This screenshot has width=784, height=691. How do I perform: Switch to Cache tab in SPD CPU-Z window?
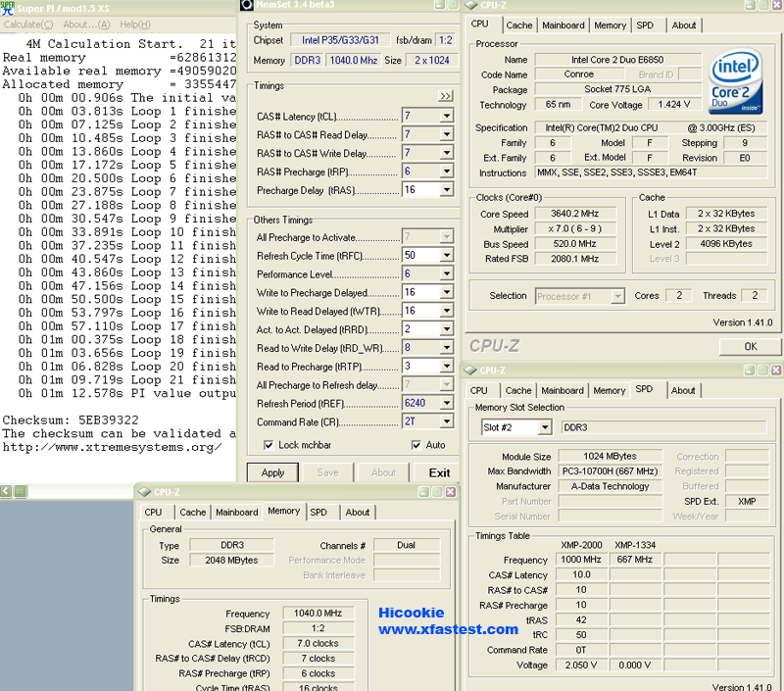pyautogui.click(x=518, y=390)
